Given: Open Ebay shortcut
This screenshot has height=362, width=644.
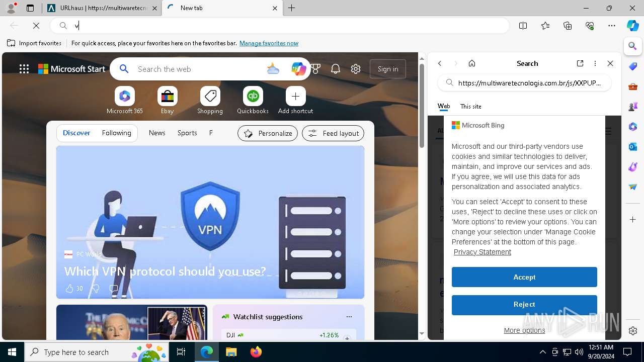Looking at the screenshot, I should pos(168,101).
